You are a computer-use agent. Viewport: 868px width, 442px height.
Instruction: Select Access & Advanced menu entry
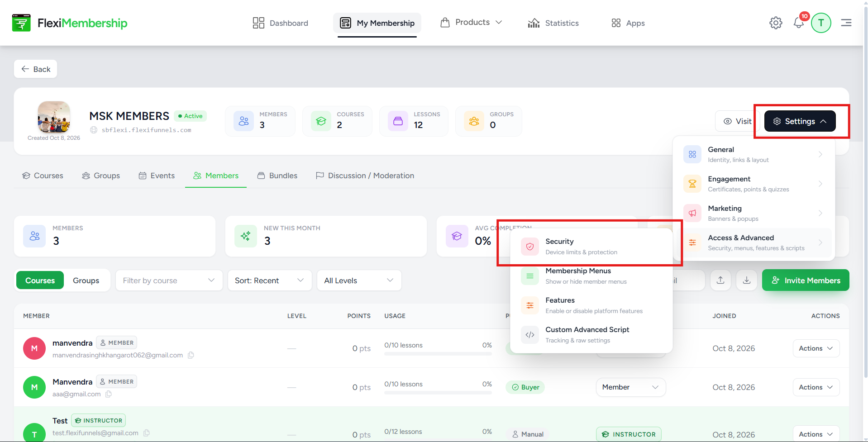coord(754,242)
